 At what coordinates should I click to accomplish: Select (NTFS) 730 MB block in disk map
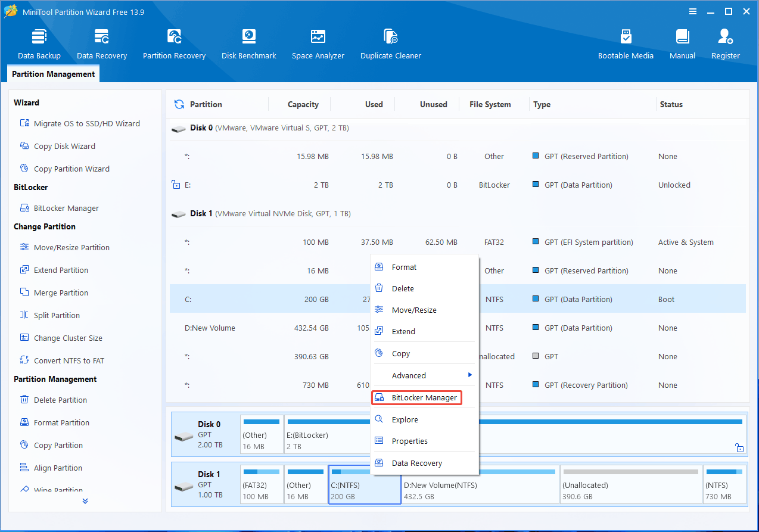point(725,484)
